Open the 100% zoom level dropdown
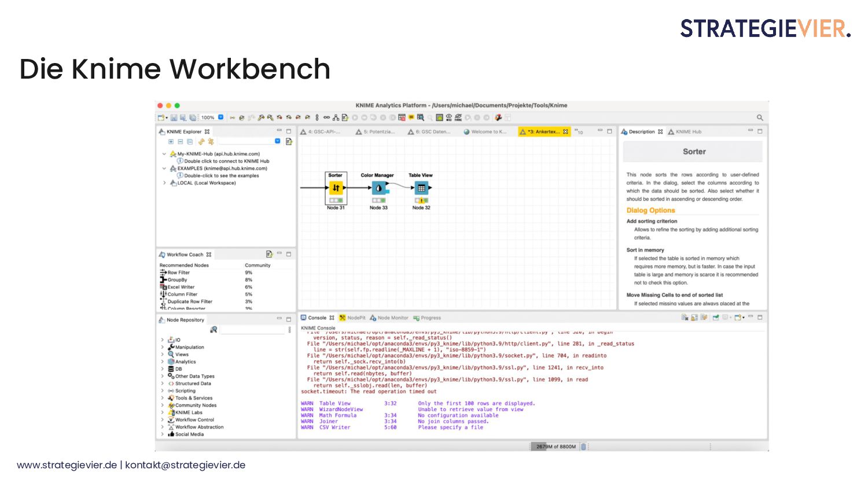Viewport: 868px width, 488px height. click(x=220, y=117)
